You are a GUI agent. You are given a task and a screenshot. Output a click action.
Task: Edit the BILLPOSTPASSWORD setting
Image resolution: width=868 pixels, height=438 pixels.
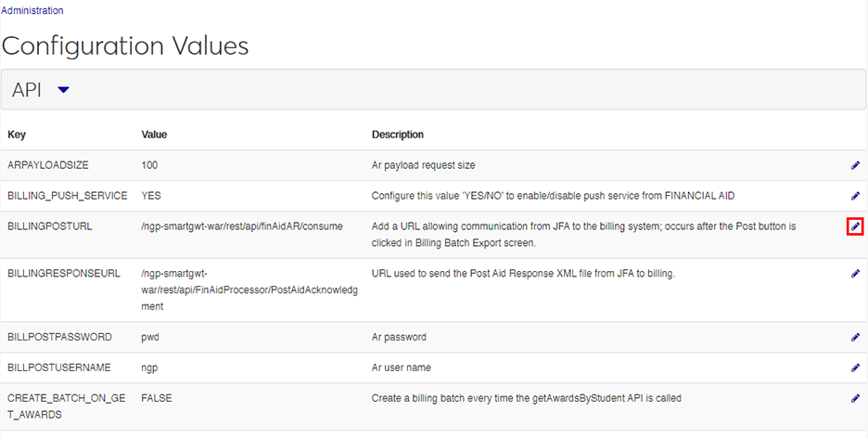tap(855, 337)
